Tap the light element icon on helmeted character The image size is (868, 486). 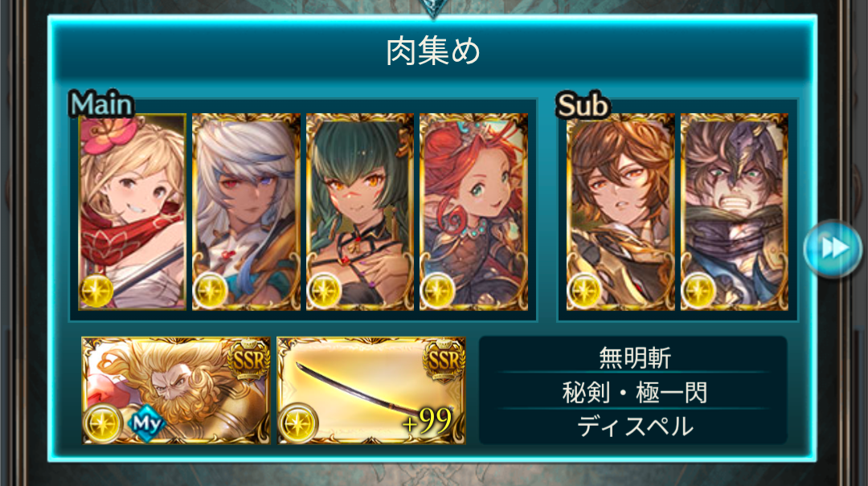click(698, 291)
